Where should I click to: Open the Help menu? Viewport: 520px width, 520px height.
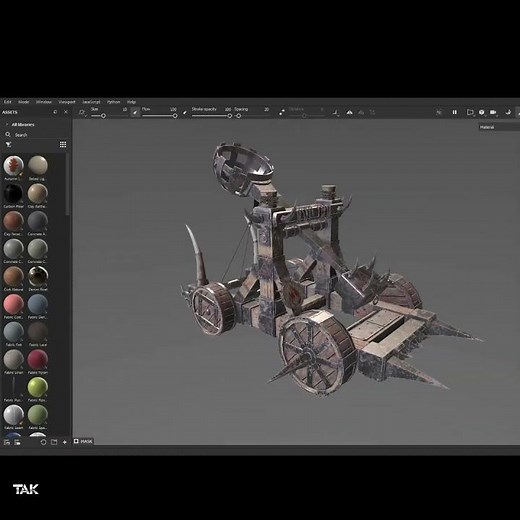coord(131,102)
